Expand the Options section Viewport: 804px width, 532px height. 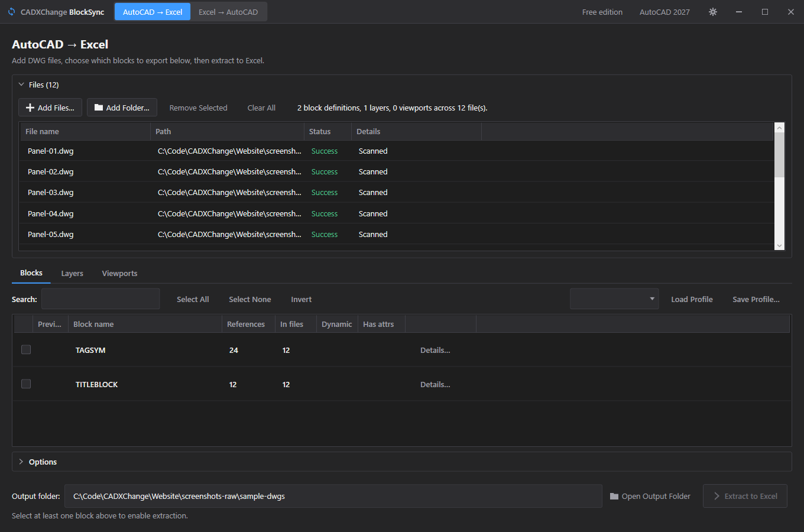(21, 462)
